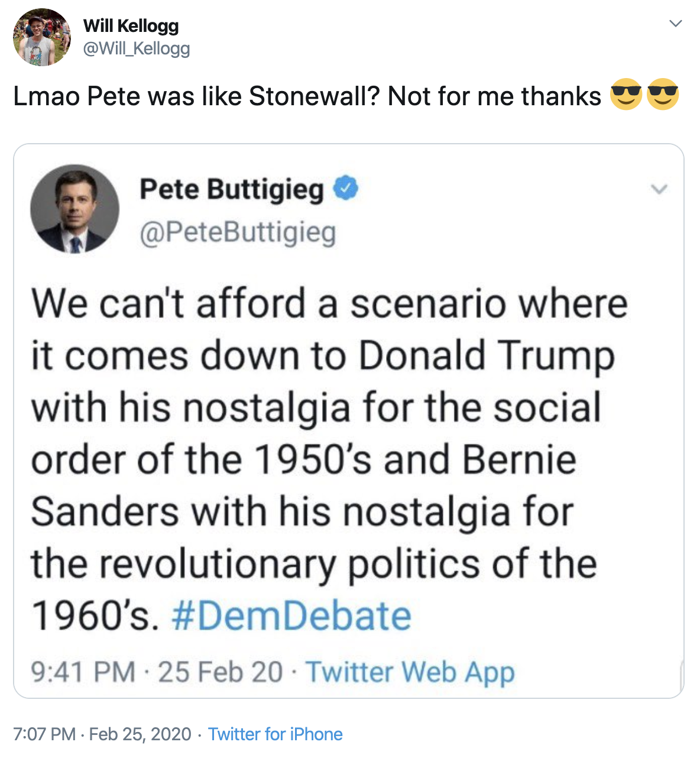
Task: Click the second sunglasses emoji
Action: pos(663,95)
